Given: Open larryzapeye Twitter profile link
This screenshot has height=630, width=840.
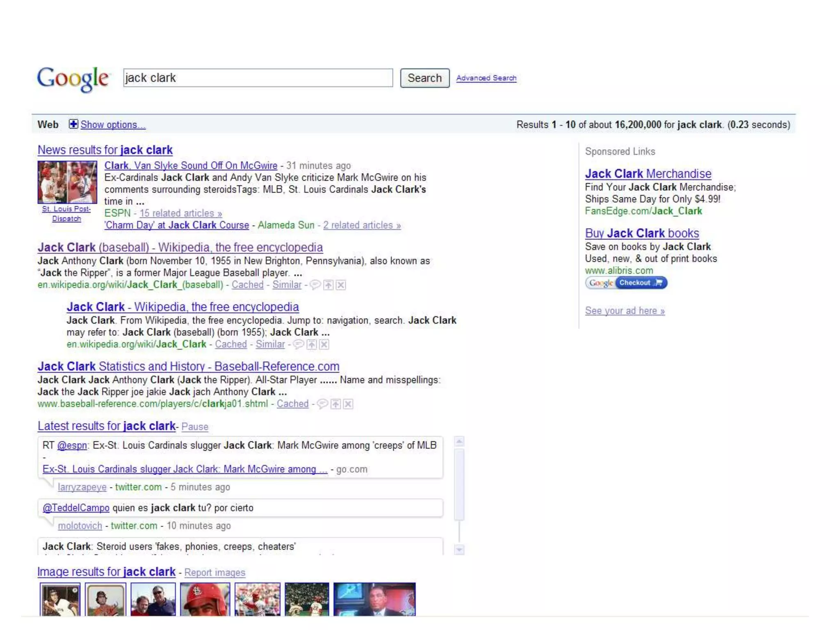Looking at the screenshot, I should (x=82, y=487).
